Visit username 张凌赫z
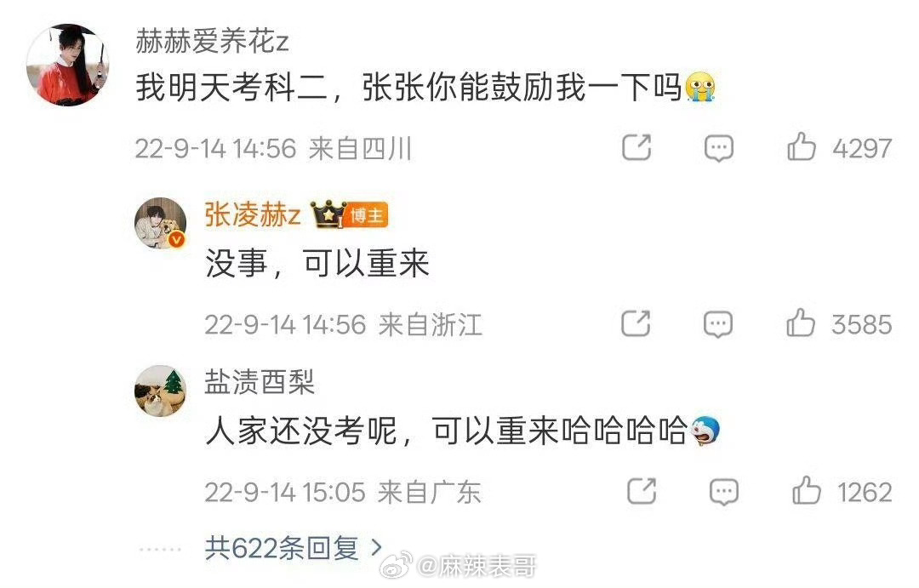 253,214
